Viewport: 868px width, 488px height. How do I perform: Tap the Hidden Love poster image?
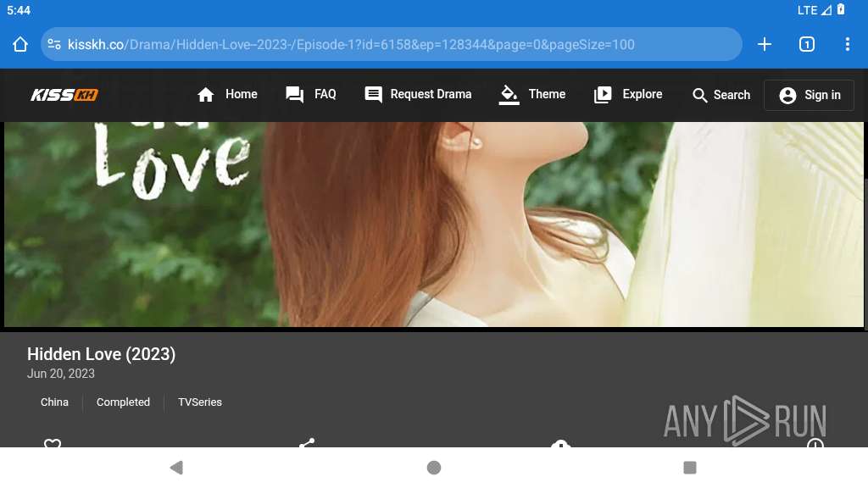pyautogui.click(x=433, y=224)
